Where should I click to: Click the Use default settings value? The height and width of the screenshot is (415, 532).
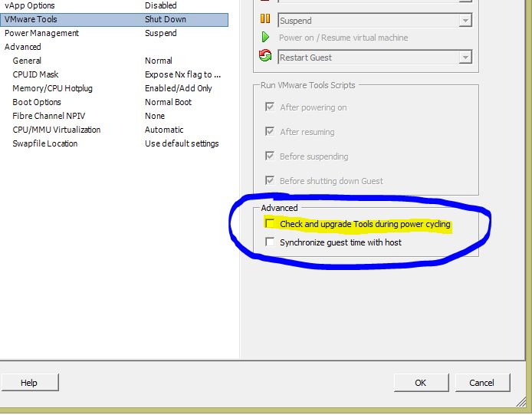[x=182, y=144]
